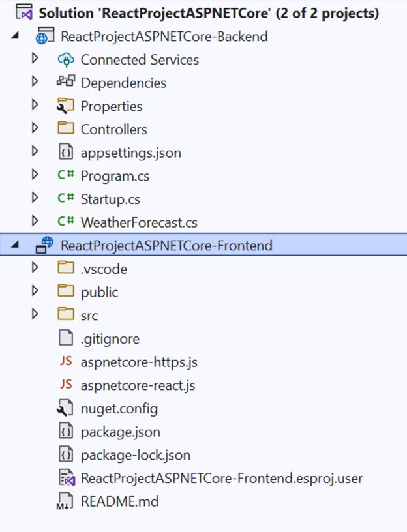Select the Dependencies label
The image size is (407, 532).
tap(123, 83)
